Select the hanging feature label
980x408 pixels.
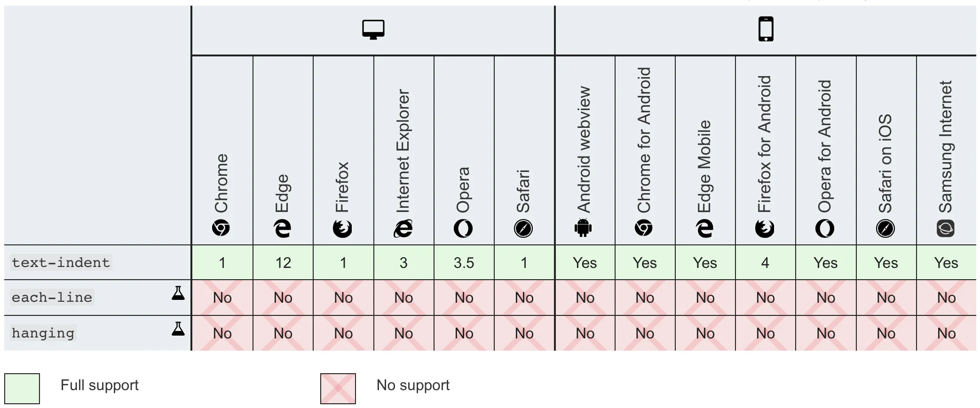pos(43,333)
